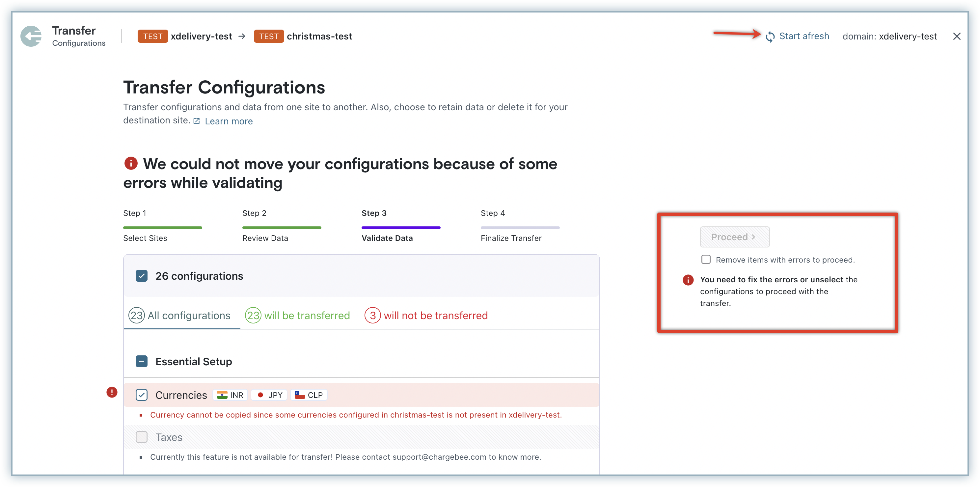Switch to will be transferred tab

click(297, 316)
